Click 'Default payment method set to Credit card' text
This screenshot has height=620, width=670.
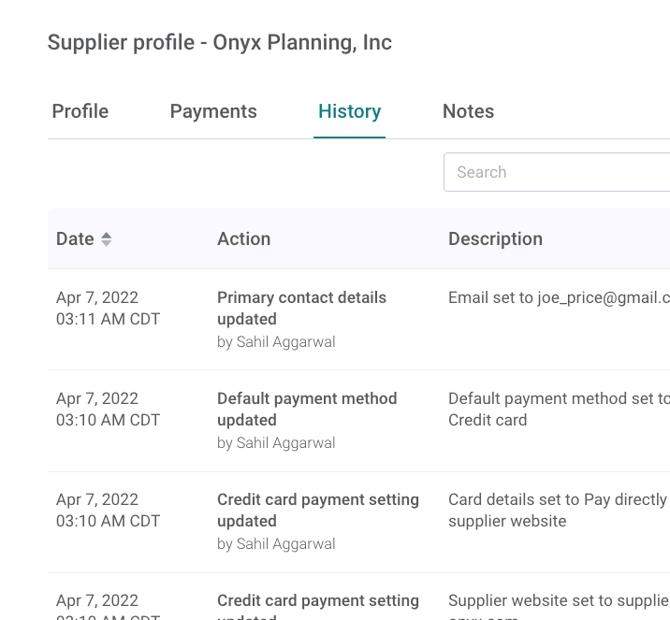[x=559, y=409]
